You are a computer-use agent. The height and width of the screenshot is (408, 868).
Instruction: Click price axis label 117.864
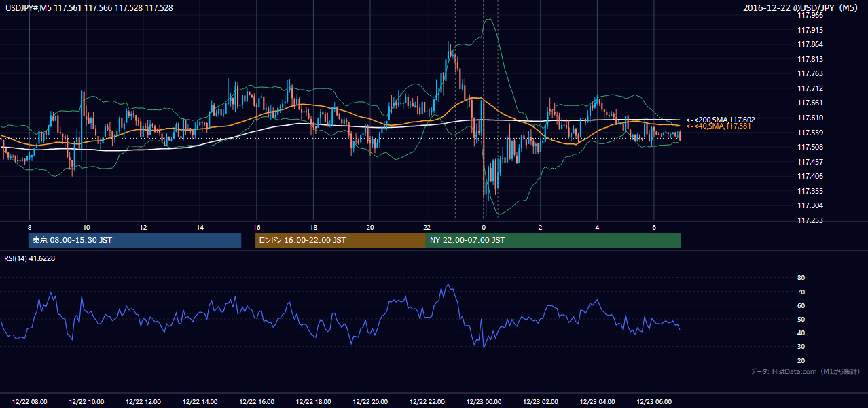pos(811,44)
